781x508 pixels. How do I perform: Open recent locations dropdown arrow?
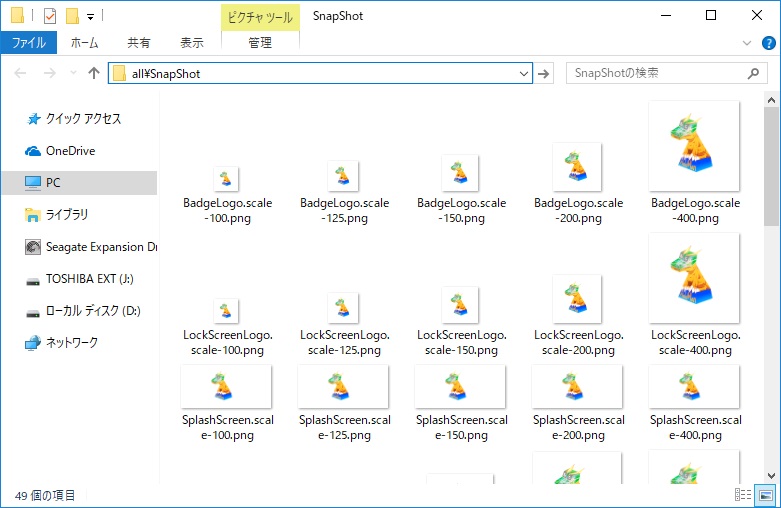(x=74, y=73)
